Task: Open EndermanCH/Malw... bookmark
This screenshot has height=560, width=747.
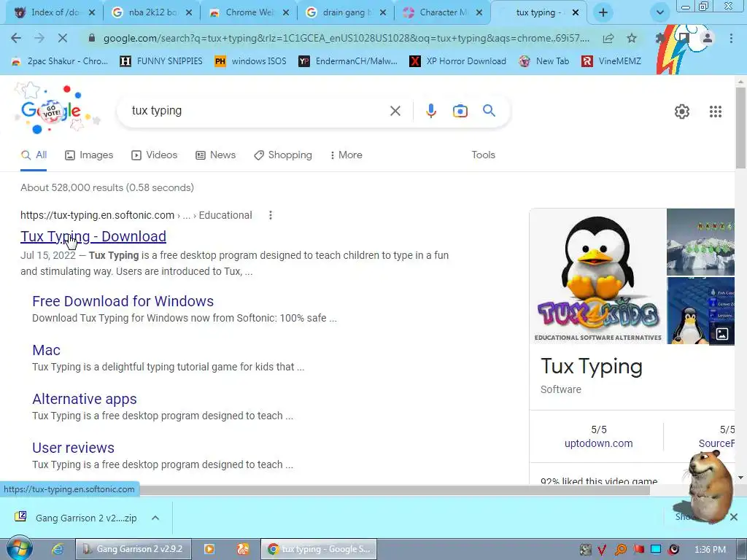Action: (x=348, y=61)
